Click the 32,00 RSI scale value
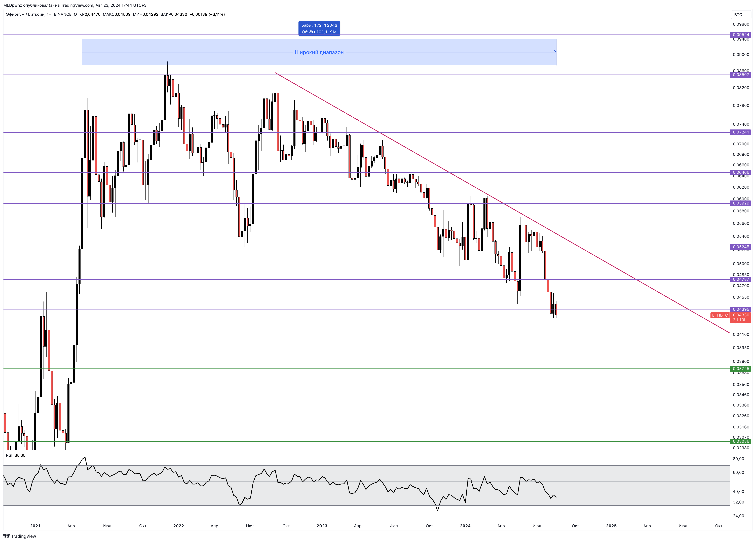Screen dimensions: 756x542 [x=738, y=502]
